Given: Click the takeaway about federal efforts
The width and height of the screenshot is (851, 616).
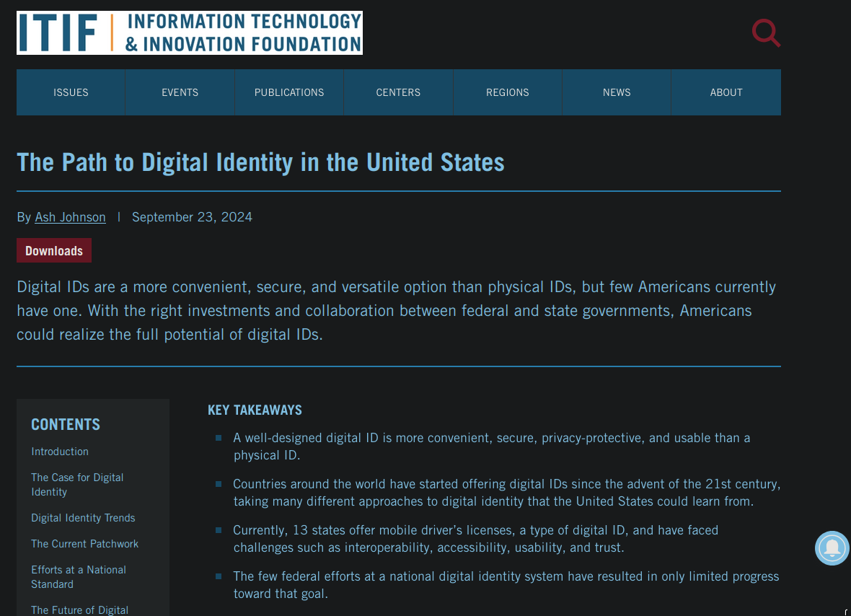Looking at the screenshot, I should click(x=506, y=584).
